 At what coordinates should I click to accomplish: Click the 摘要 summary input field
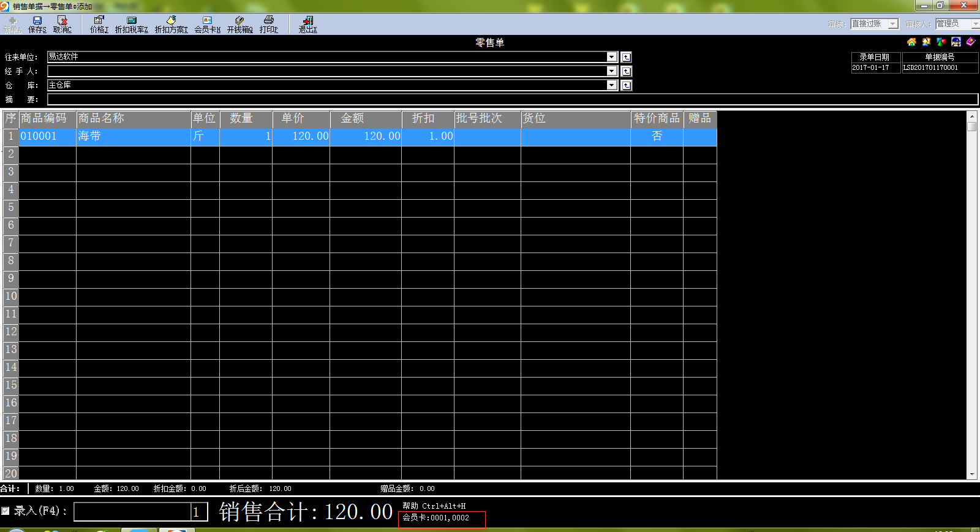512,99
